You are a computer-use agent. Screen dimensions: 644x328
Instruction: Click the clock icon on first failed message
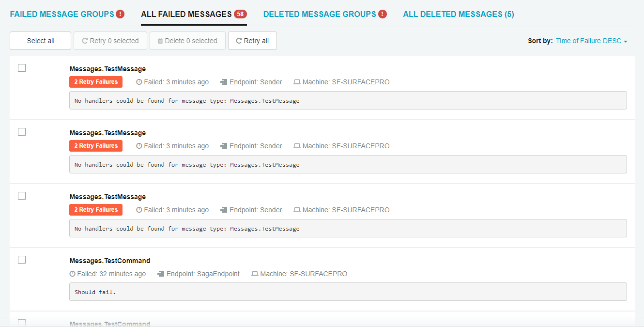(x=139, y=82)
